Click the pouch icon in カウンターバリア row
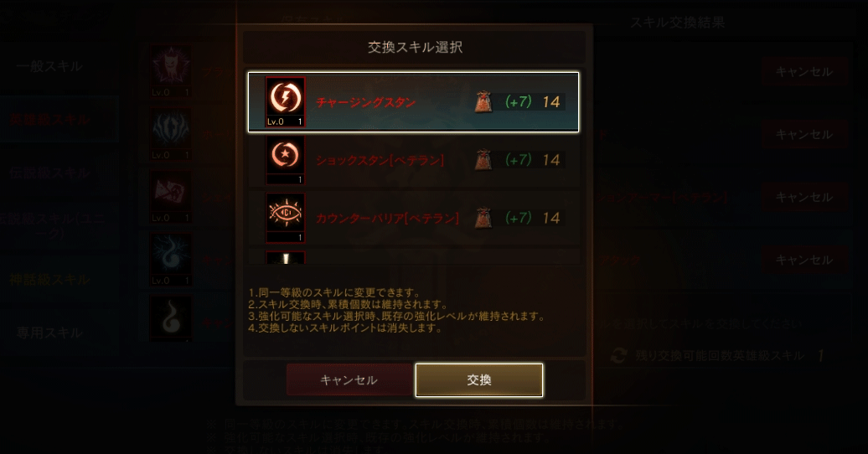Screen dimensions: 868x454 [x=483, y=218]
